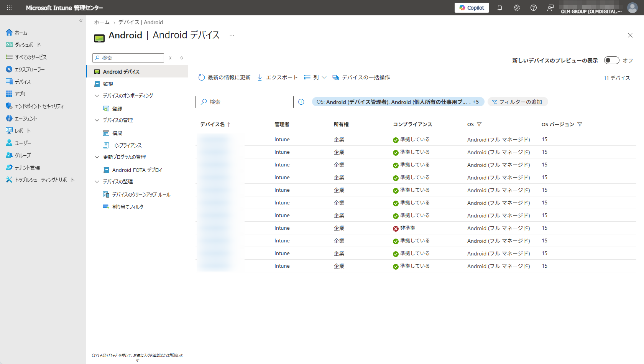The width and height of the screenshot is (644, 364).
Task: Open the ellipsis menu beside page title
Action: tap(232, 35)
